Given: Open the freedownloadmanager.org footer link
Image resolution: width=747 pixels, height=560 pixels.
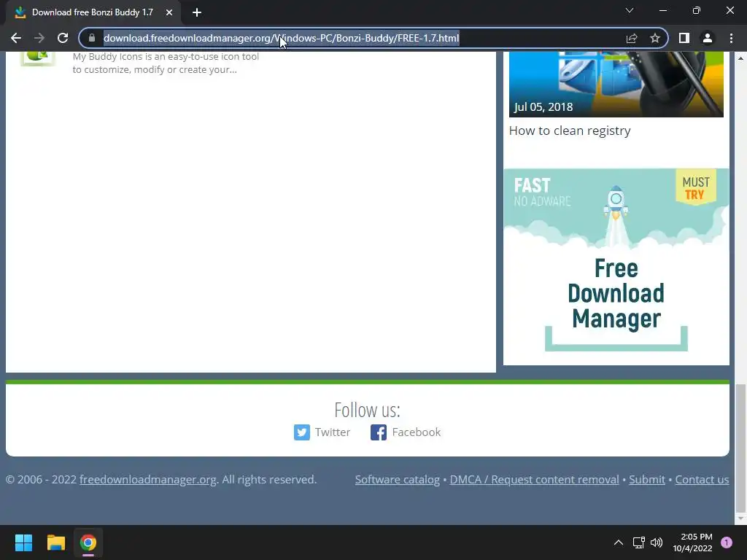Looking at the screenshot, I should [x=147, y=480].
